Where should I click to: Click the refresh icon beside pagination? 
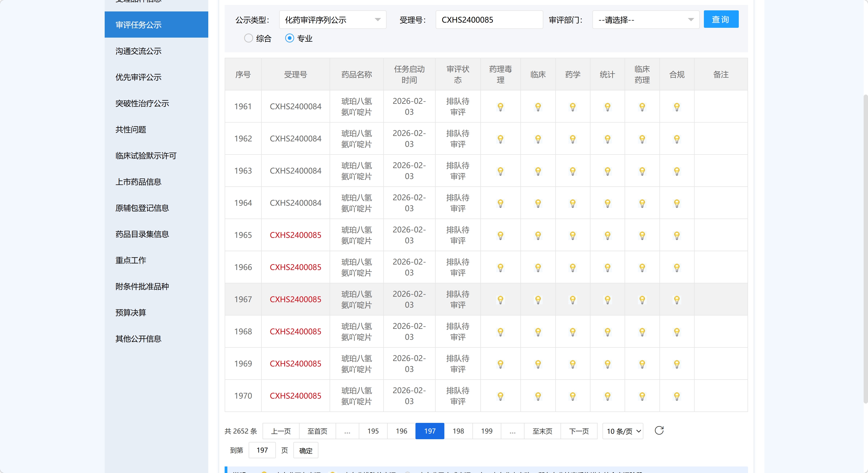[x=659, y=430]
